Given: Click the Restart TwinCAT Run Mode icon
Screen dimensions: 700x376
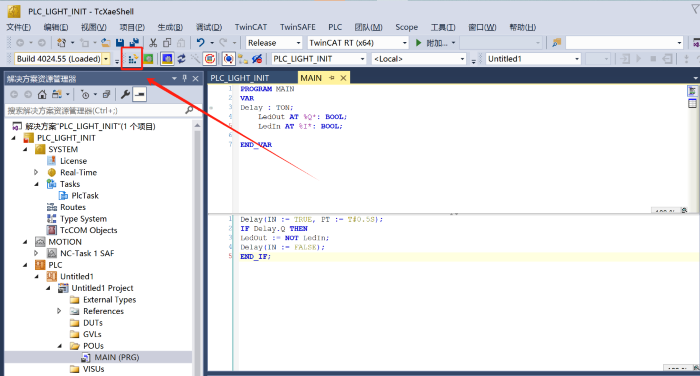Looking at the screenshot, I should [x=148, y=58].
